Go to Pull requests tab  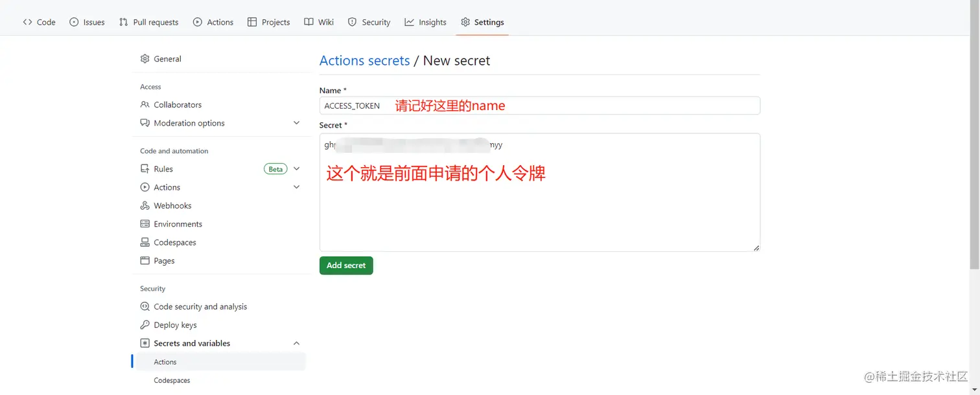pos(148,22)
